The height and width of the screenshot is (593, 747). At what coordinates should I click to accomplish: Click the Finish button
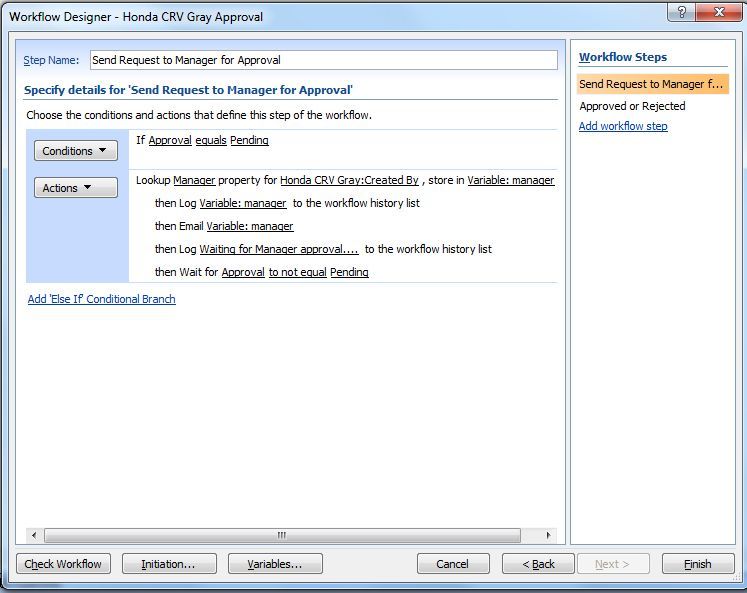[698, 564]
